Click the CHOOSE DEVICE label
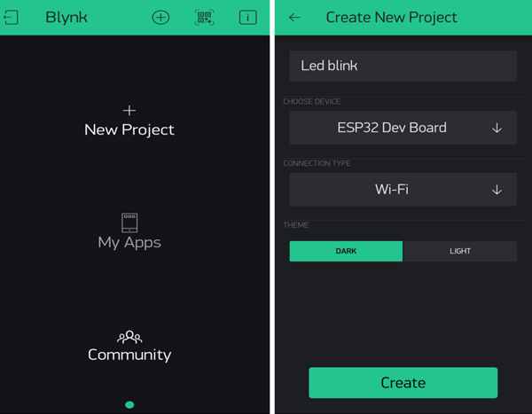 (x=312, y=102)
